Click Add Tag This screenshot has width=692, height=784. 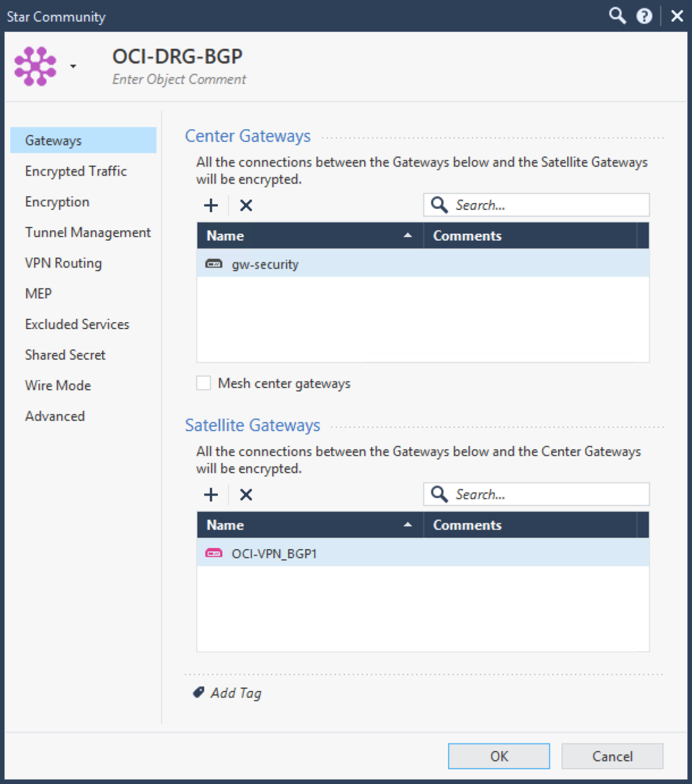point(235,693)
